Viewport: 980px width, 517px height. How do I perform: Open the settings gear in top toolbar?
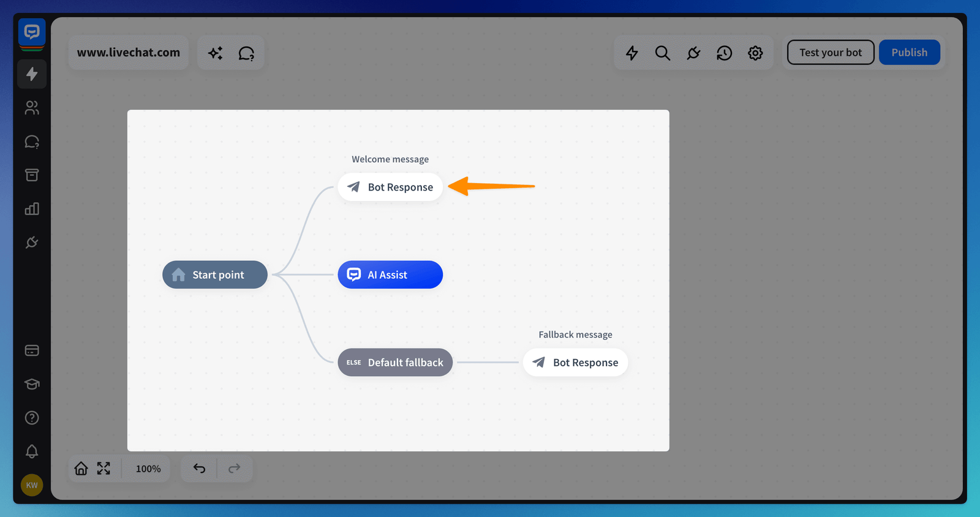[x=755, y=53]
